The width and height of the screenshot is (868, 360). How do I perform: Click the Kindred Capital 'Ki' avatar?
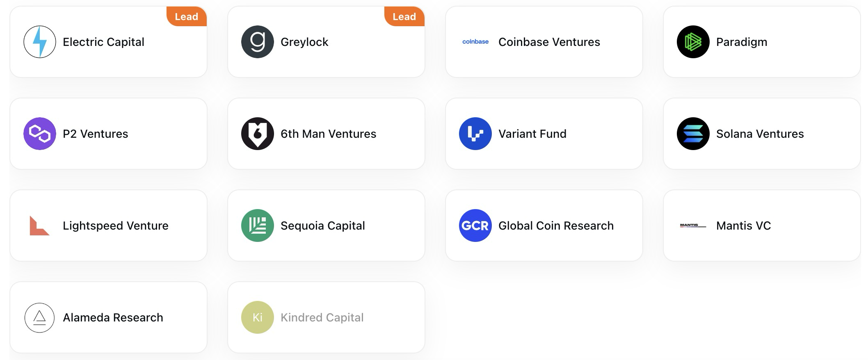tap(258, 317)
